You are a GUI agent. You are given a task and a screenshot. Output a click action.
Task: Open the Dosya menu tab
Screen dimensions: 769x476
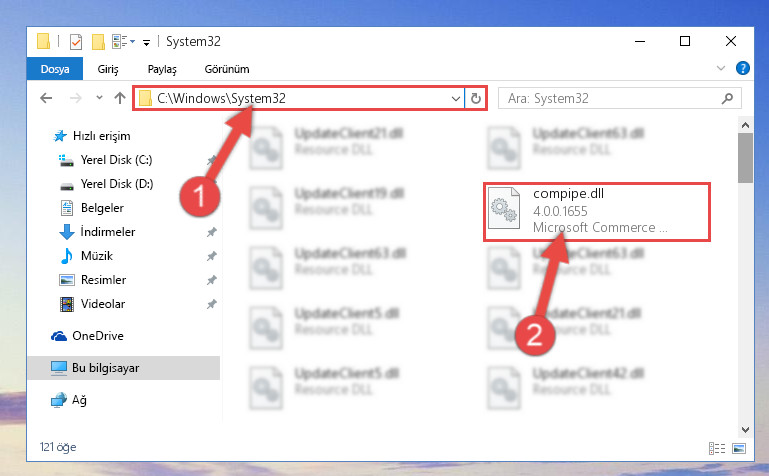(55, 69)
